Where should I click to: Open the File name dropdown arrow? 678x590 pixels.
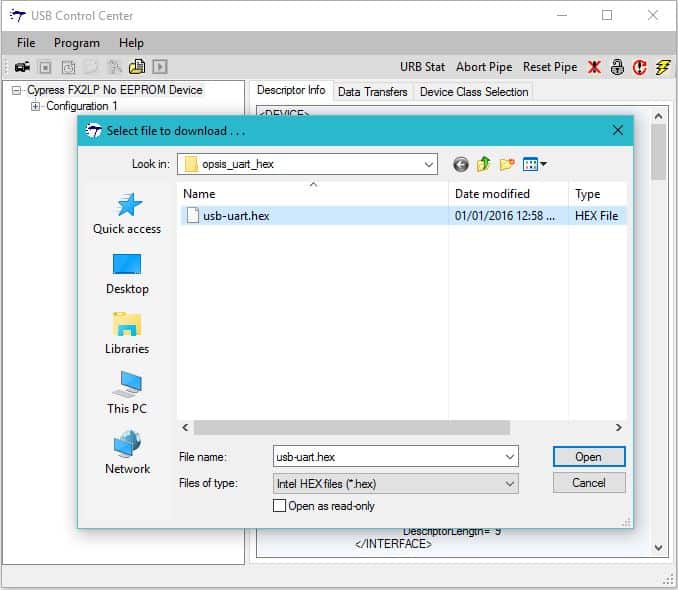click(x=510, y=457)
